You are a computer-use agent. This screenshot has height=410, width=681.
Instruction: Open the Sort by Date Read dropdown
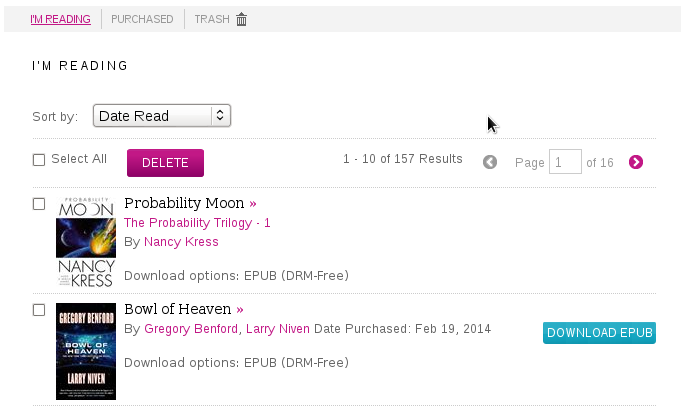162,116
